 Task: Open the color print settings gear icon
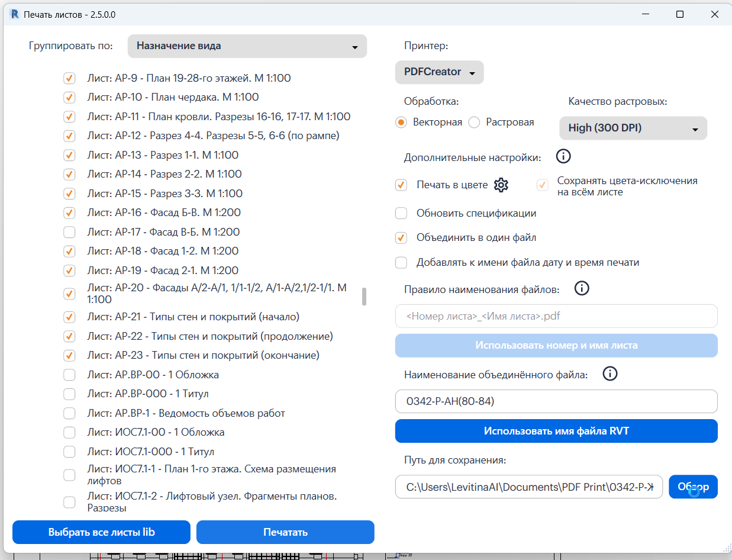(x=501, y=185)
